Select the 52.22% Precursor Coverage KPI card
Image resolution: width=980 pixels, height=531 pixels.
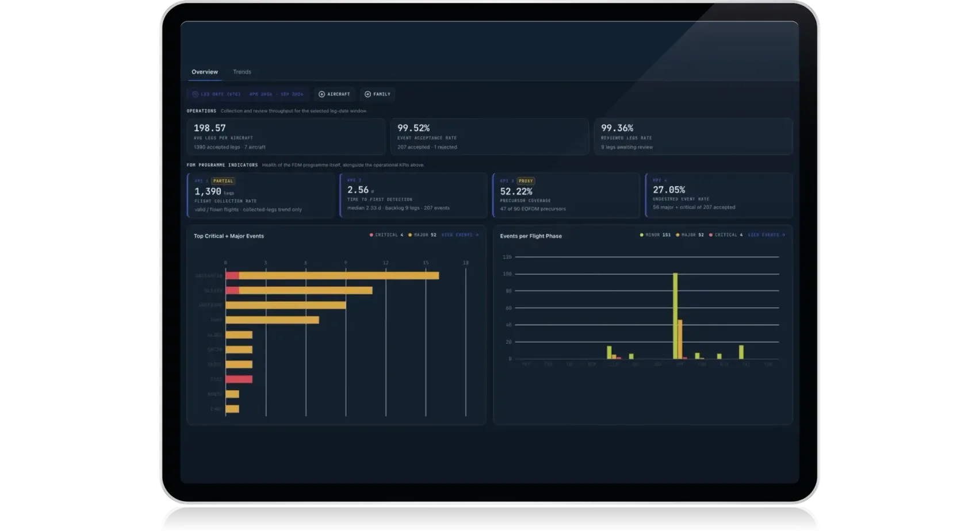coord(566,195)
